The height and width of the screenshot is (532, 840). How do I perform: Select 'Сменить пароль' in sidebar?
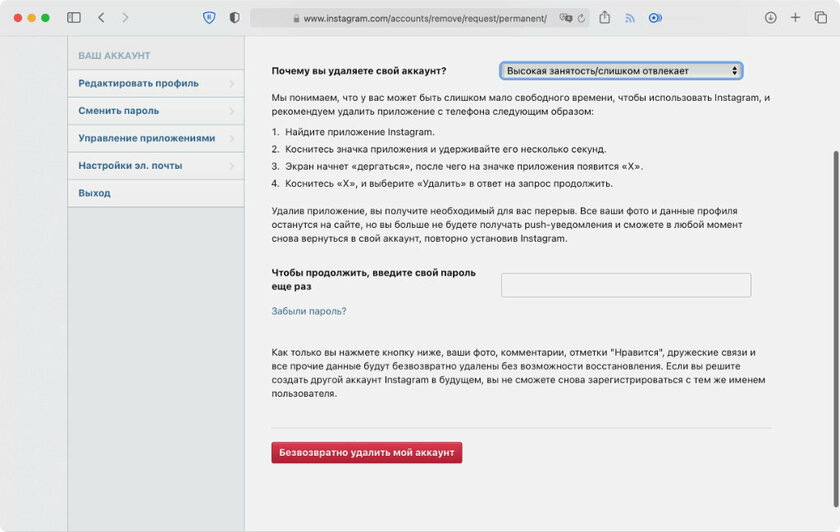click(x=119, y=111)
